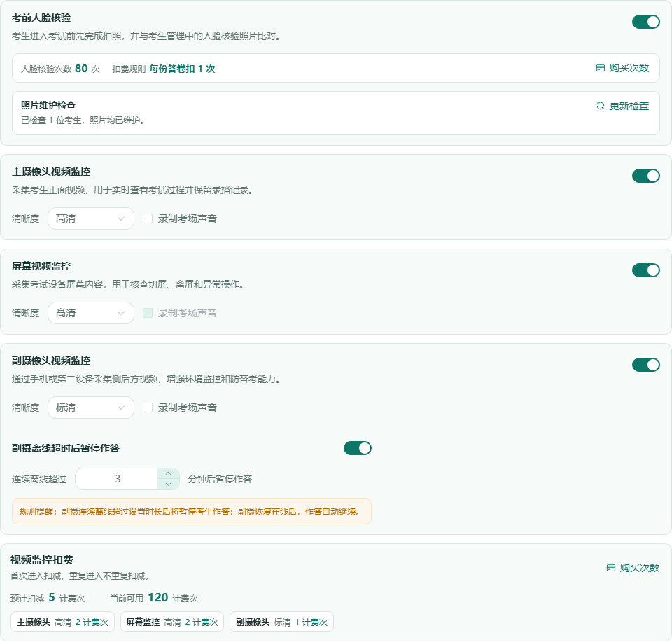Toggle off the 主摄像头视频监控 switch
This screenshot has height=642, width=672.
[646, 176]
